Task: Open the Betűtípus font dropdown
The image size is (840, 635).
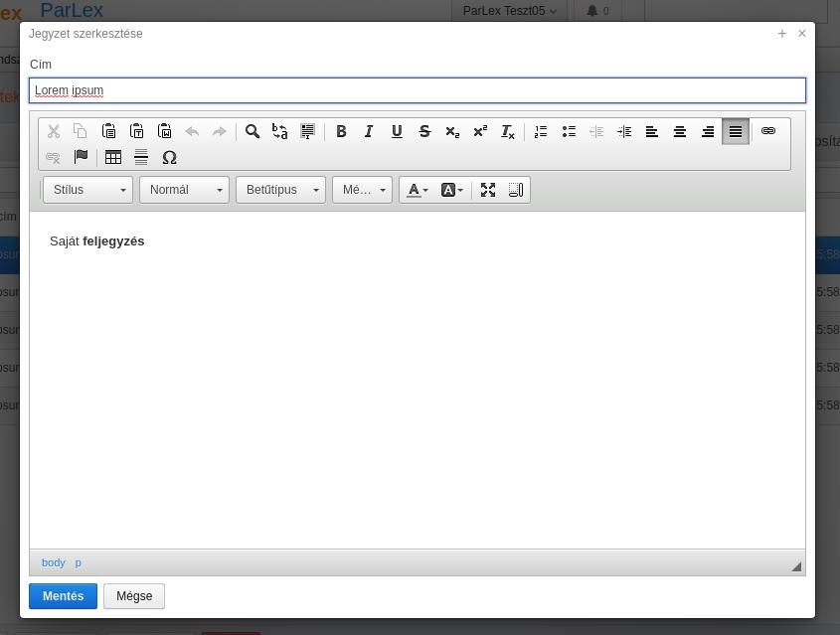Action: [x=280, y=190]
